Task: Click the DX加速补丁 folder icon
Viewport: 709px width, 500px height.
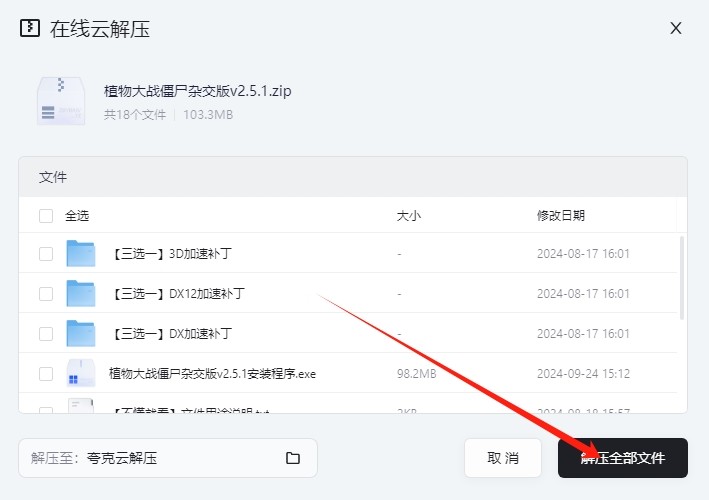Action: tap(80, 333)
